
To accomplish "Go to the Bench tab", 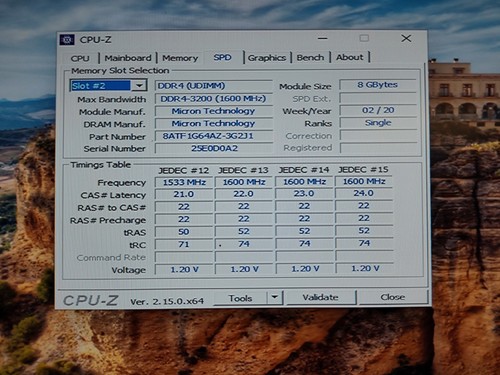I will point(310,57).
